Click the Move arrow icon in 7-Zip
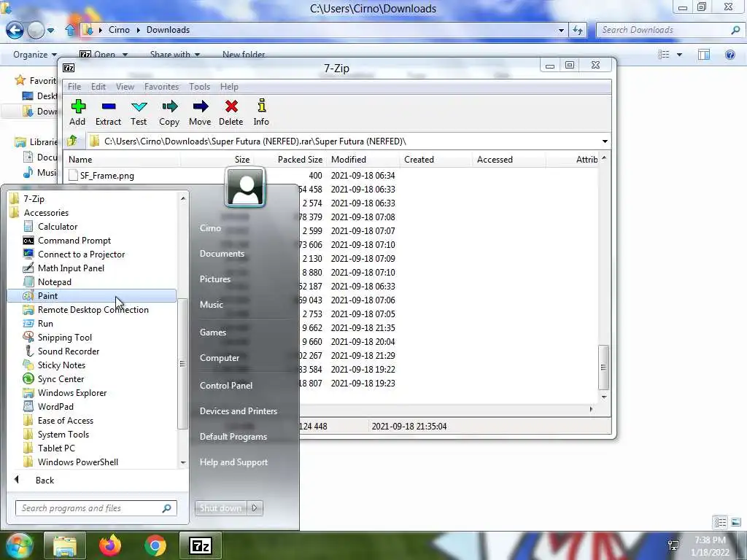747x560 pixels. pyautogui.click(x=200, y=112)
